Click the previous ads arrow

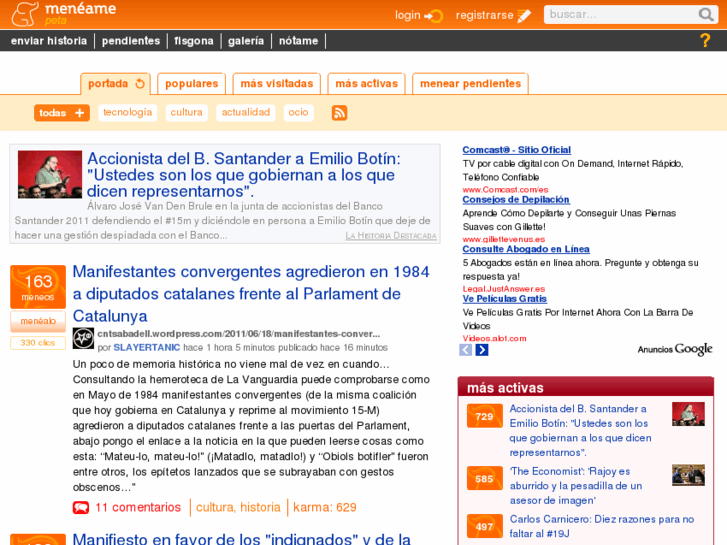click(x=466, y=350)
